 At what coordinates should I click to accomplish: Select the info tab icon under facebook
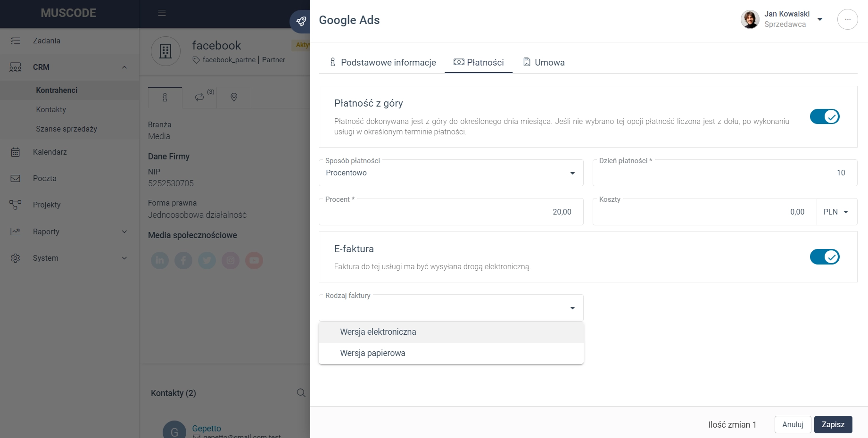[x=165, y=97]
